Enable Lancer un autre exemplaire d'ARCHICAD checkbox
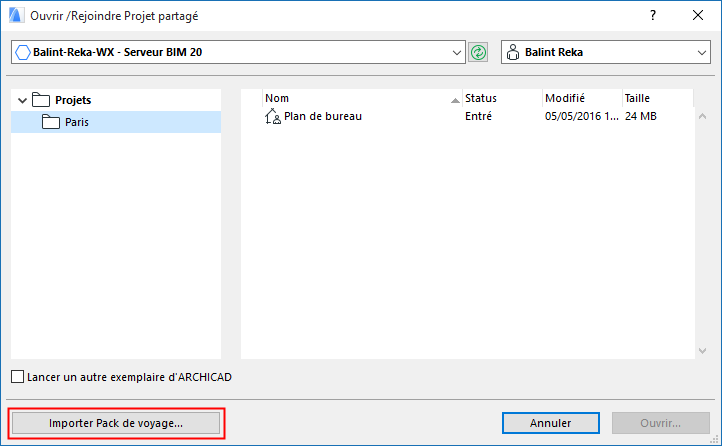 (18, 377)
